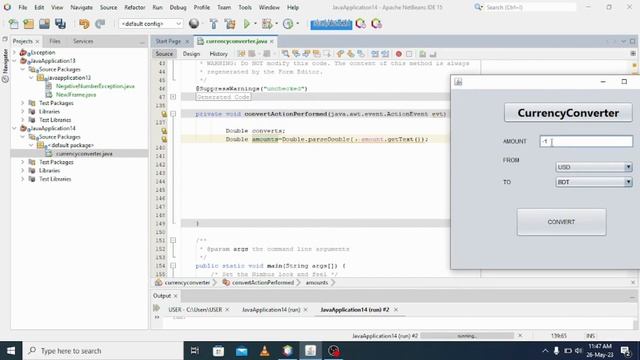Open the Navigate menu
Screen dimensions: 640x360
81,7
